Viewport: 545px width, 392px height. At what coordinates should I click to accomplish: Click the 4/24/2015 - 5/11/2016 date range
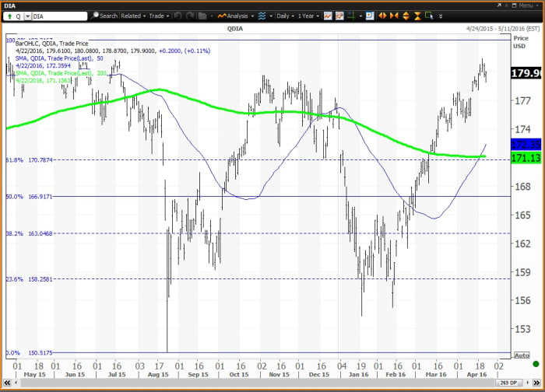click(503, 29)
